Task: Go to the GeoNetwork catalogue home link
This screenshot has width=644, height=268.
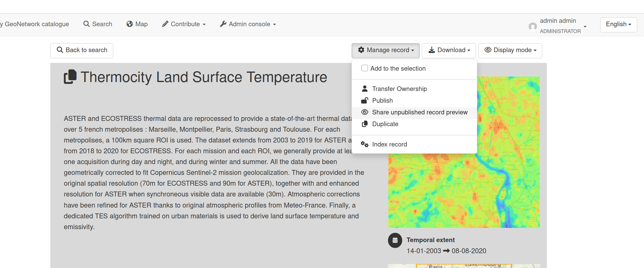Action: pos(35,24)
